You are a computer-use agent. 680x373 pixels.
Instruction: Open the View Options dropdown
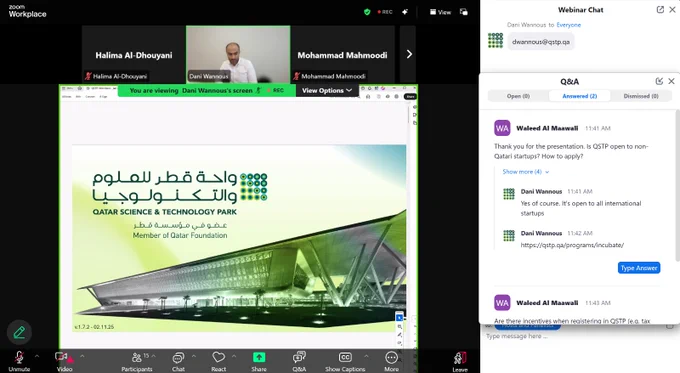(x=327, y=90)
